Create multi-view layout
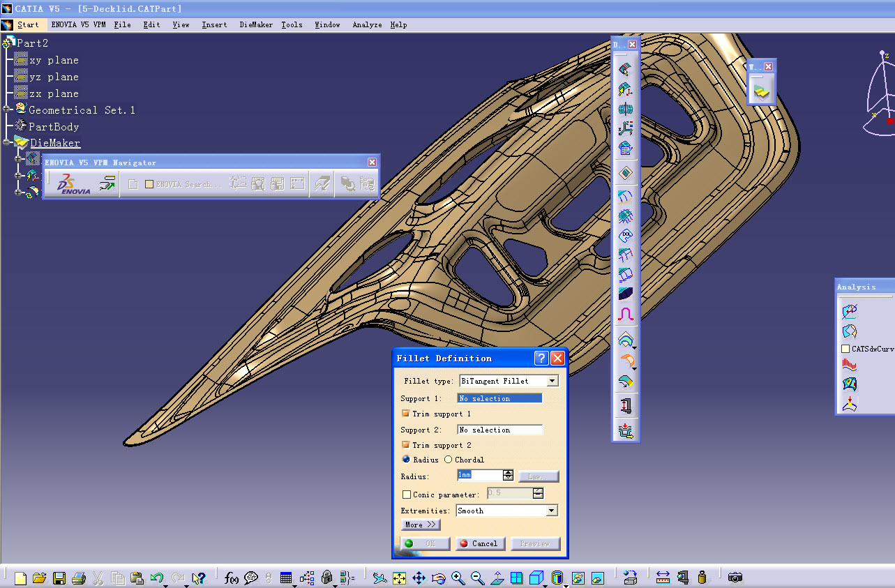 [516, 578]
